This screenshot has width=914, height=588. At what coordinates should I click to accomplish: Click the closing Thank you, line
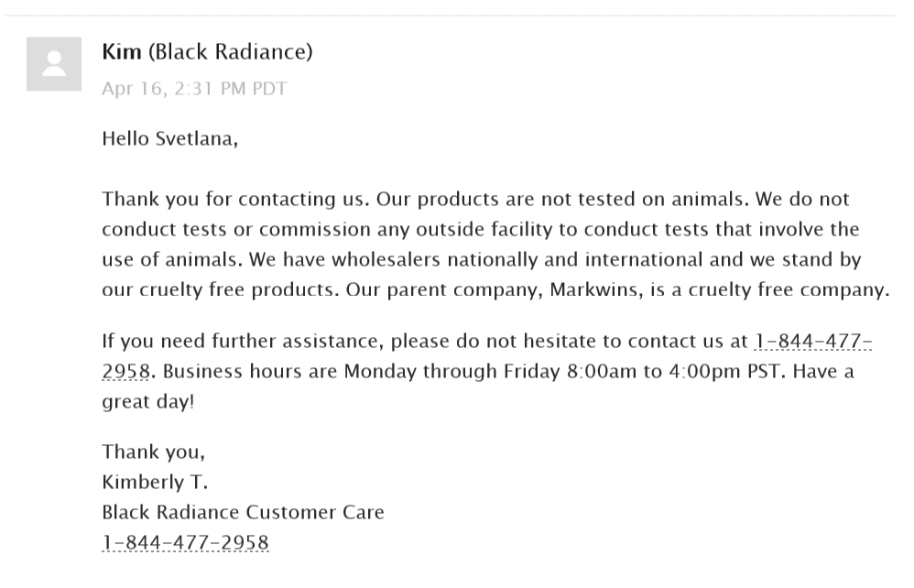153,452
